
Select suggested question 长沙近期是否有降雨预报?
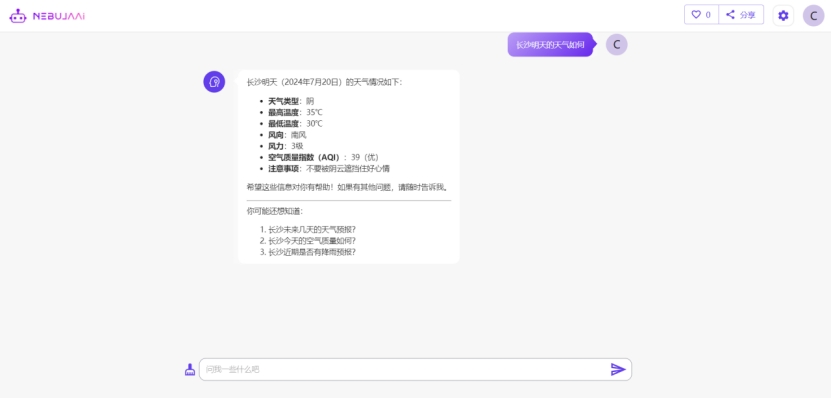coord(312,252)
